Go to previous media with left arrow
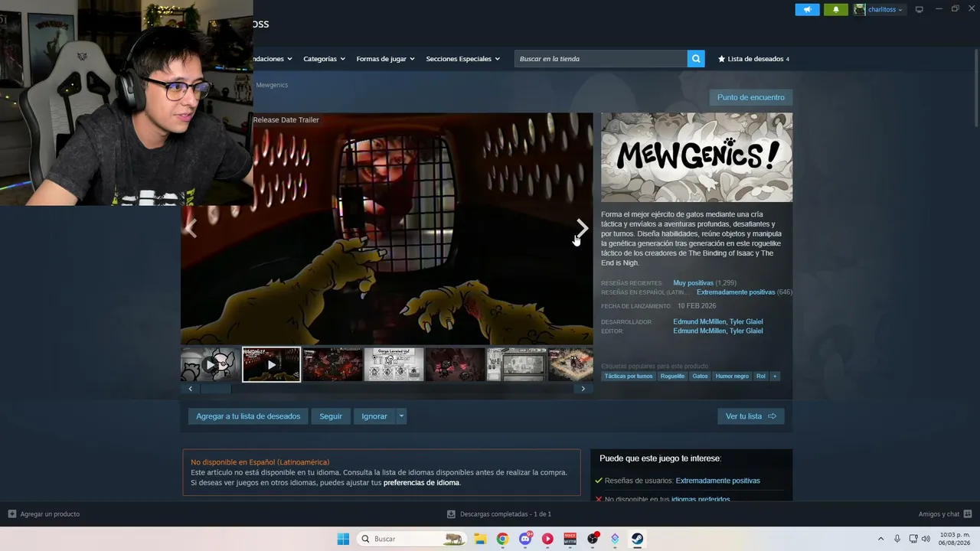This screenshot has height=551, width=980. click(191, 228)
